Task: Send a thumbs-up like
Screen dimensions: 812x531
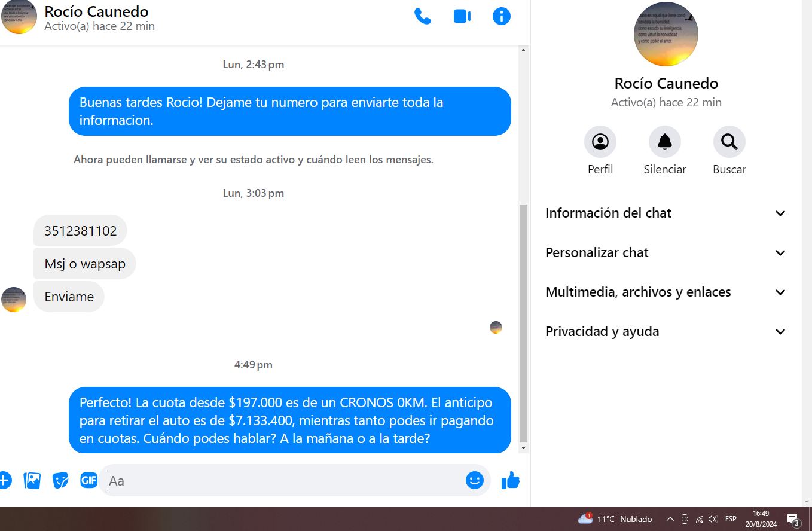Action: pos(511,480)
